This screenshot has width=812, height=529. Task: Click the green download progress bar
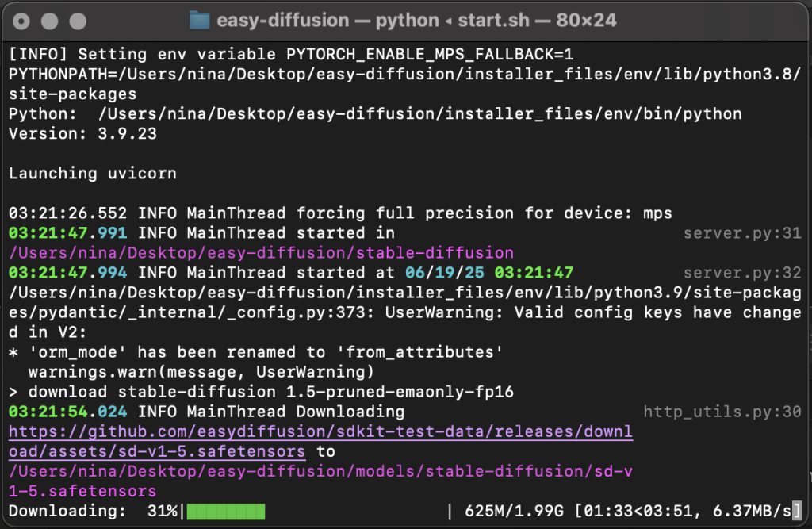(226, 512)
